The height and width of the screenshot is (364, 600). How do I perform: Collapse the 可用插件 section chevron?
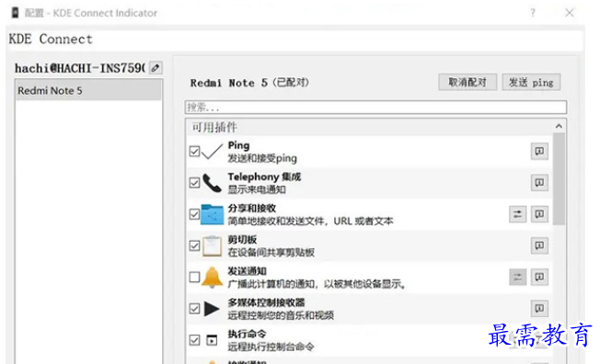click(559, 126)
